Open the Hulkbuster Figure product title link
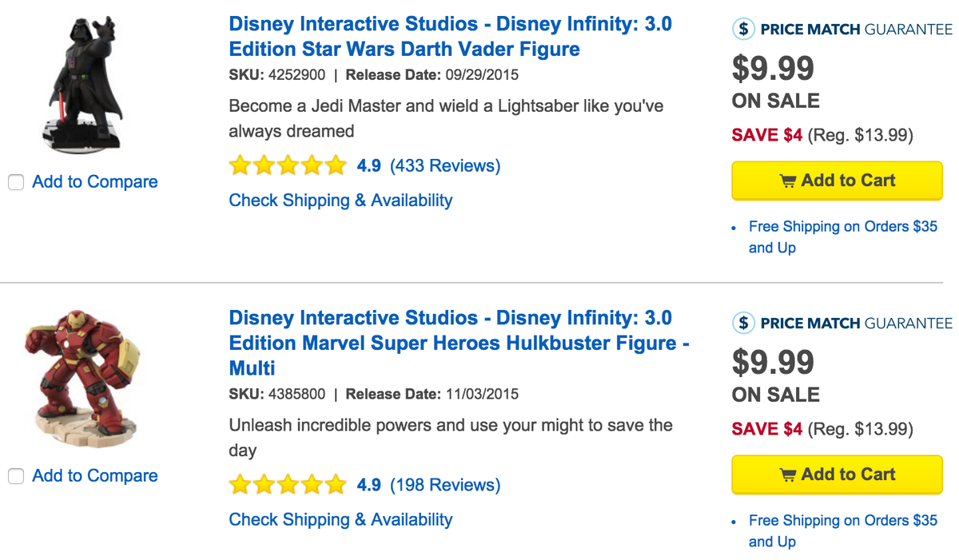This screenshot has width=959, height=560. [459, 343]
